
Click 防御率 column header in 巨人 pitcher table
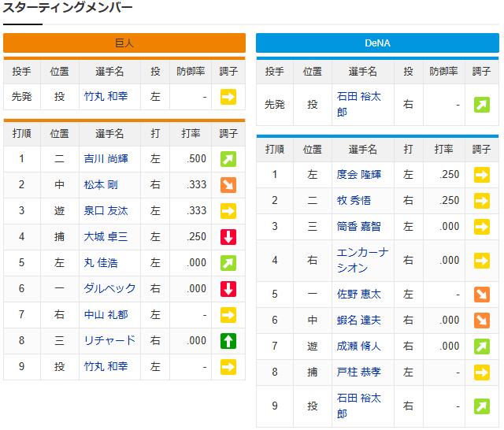tap(191, 72)
